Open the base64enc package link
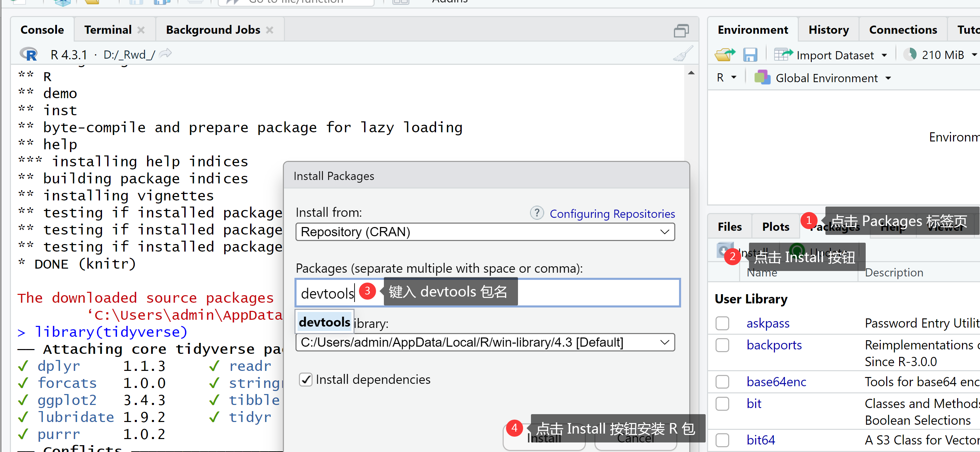 [776, 382]
